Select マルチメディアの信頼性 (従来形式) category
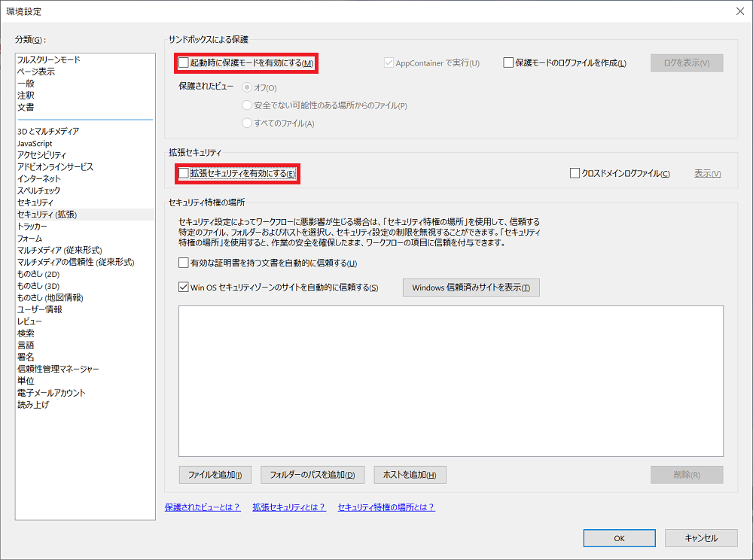The width and height of the screenshot is (753, 560). 76,262
